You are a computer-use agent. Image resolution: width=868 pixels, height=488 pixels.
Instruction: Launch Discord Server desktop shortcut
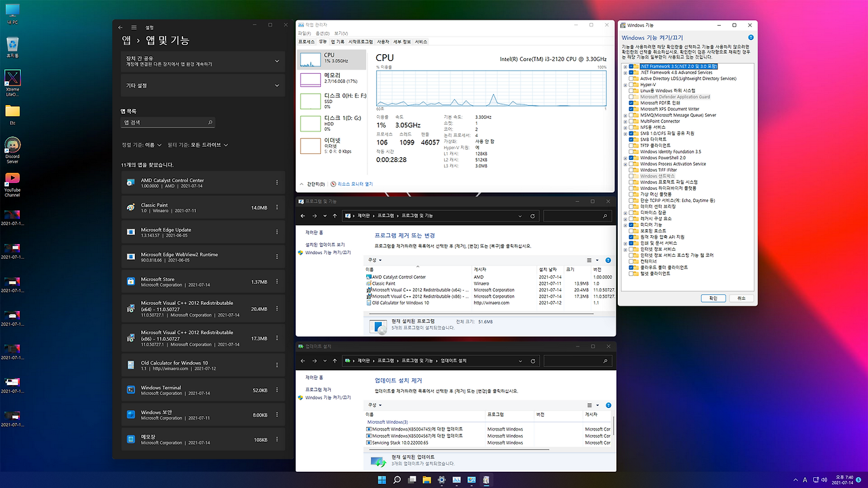click(x=12, y=150)
